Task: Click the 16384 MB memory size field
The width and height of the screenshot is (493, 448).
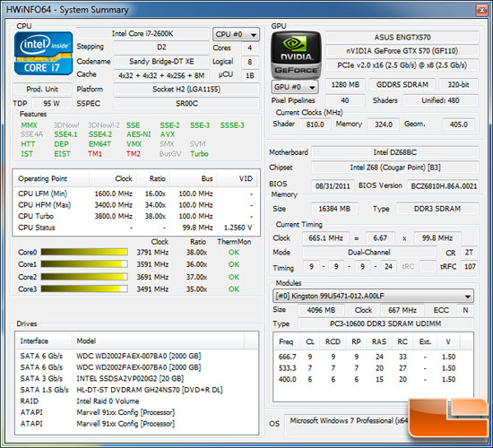Action: click(334, 209)
